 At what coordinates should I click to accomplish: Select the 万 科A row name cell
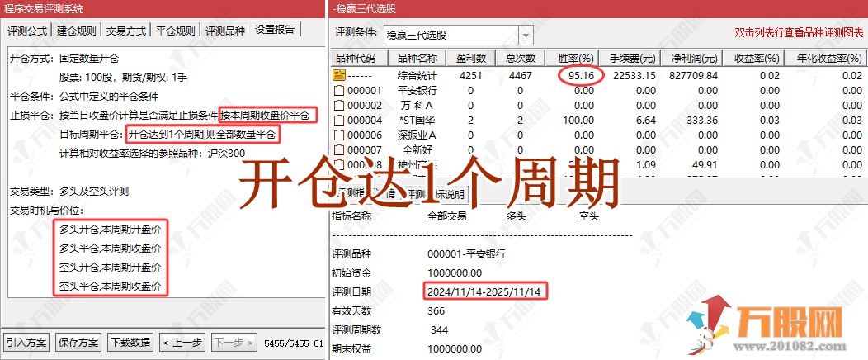tap(417, 105)
